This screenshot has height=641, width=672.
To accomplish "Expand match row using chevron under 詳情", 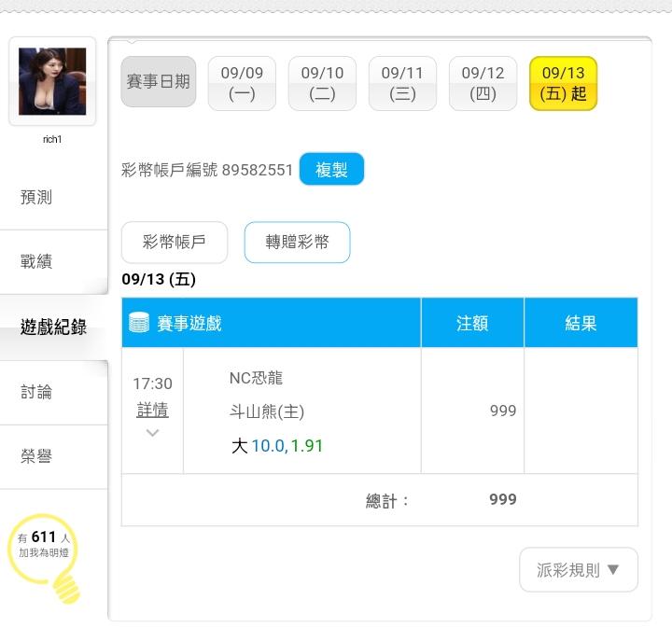I will (152, 433).
